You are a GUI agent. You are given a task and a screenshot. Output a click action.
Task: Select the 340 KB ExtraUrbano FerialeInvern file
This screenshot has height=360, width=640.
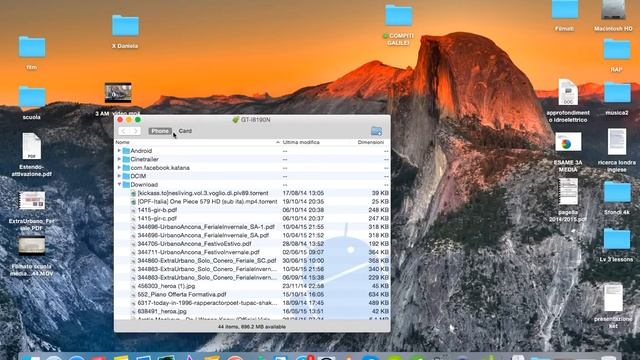[x=252, y=269]
